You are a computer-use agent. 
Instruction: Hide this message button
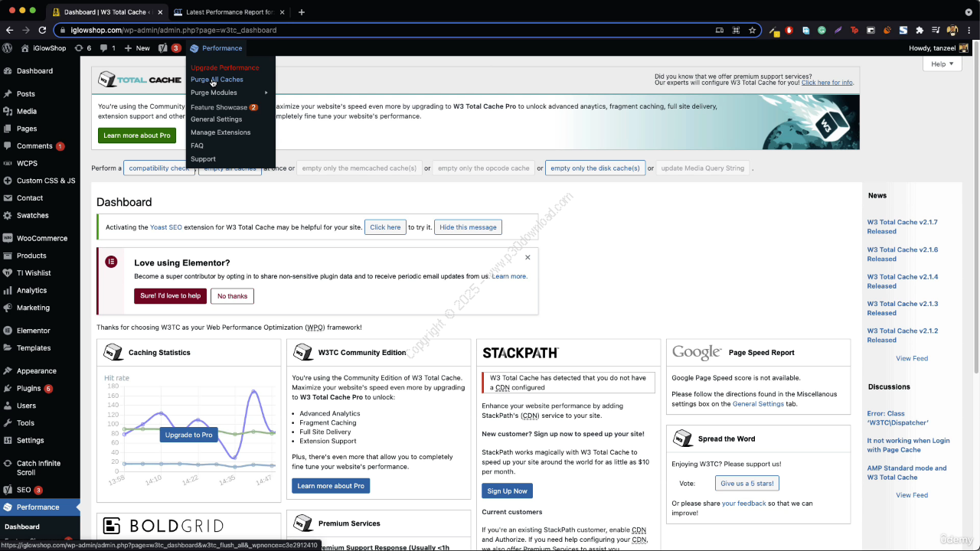pyautogui.click(x=468, y=227)
